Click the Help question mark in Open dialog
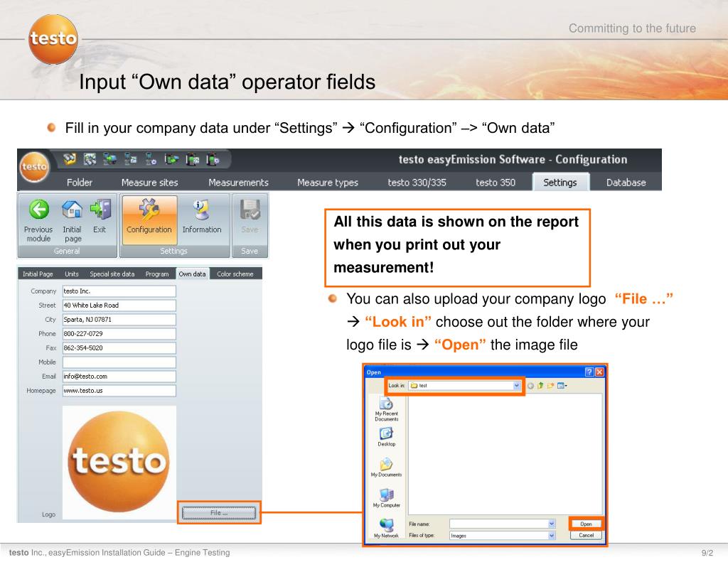728x562 pixels. [589, 372]
